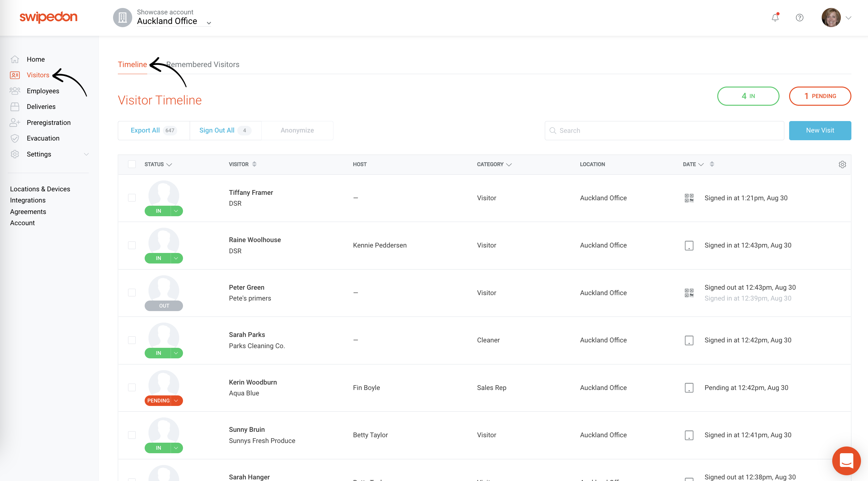Open Employees in sidebar
This screenshot has width=868, height=481.
pyautogui.click(x=43, y=91)
